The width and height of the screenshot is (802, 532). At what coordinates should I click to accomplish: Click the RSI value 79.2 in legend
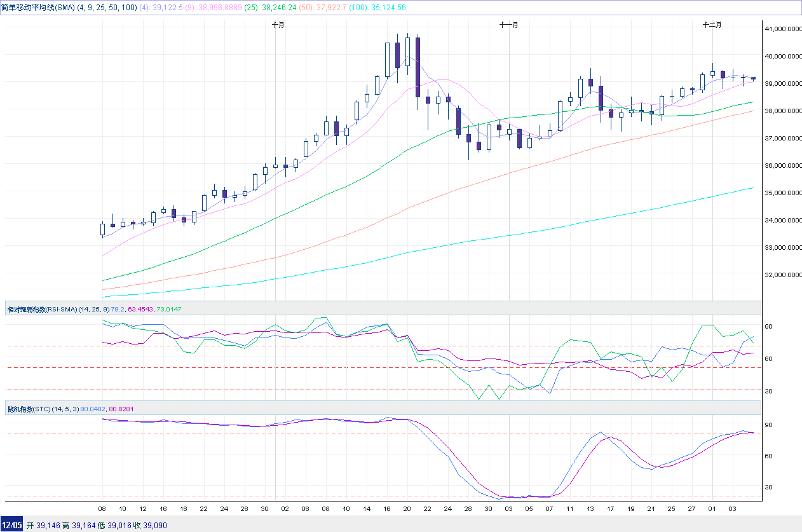point(118,310)
